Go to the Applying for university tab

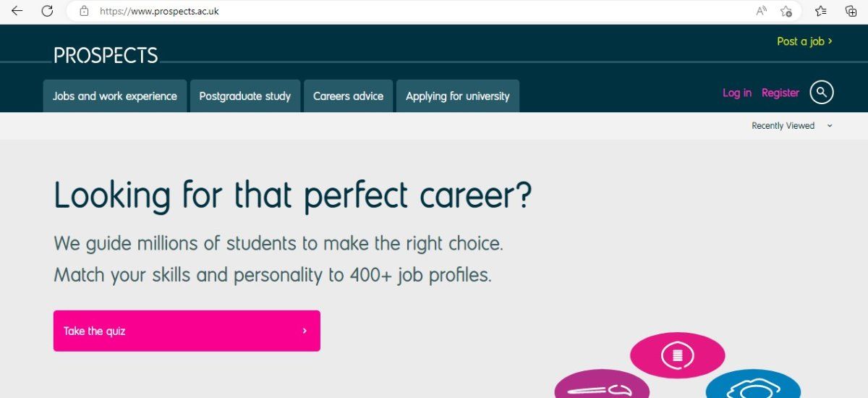coord(457,96)
